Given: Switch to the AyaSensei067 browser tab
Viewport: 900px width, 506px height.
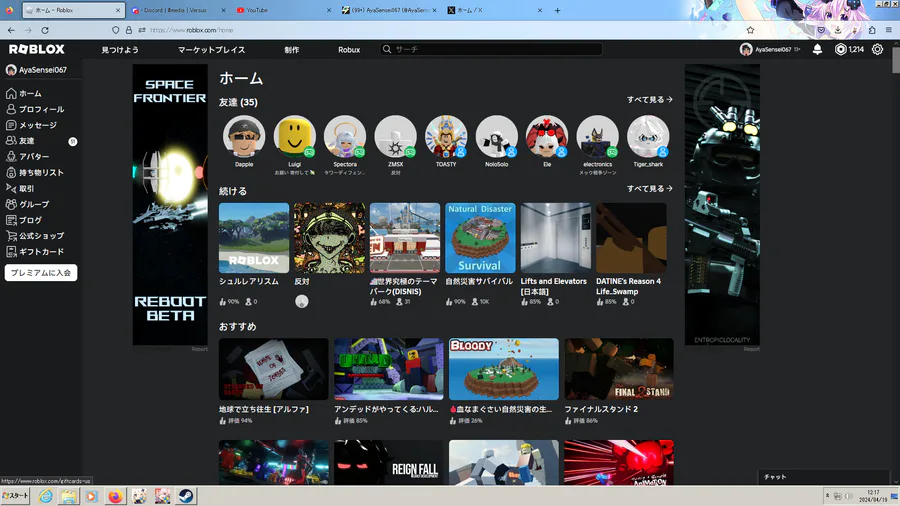Looking at the screenshot, I should tap(389, 10).
